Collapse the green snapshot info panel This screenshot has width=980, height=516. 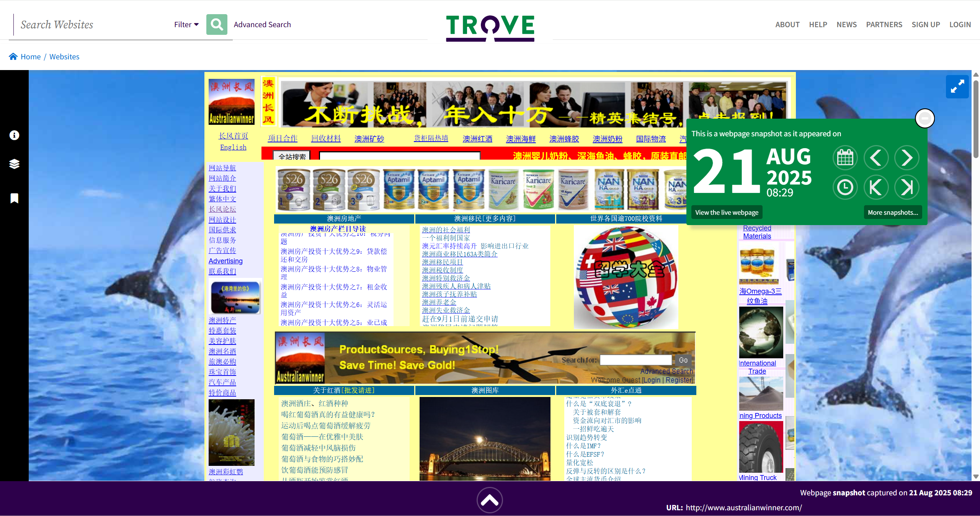(924, 118)
